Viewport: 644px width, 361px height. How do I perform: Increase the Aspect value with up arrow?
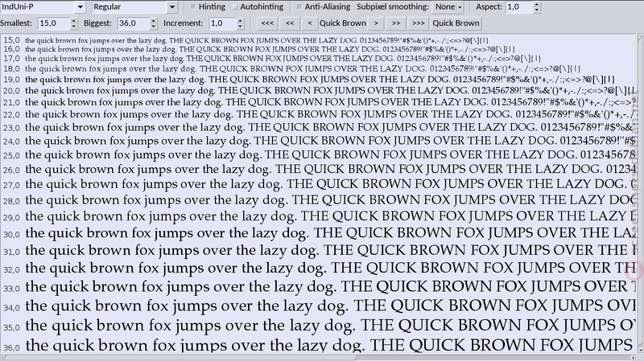click(x=537, y=4)
